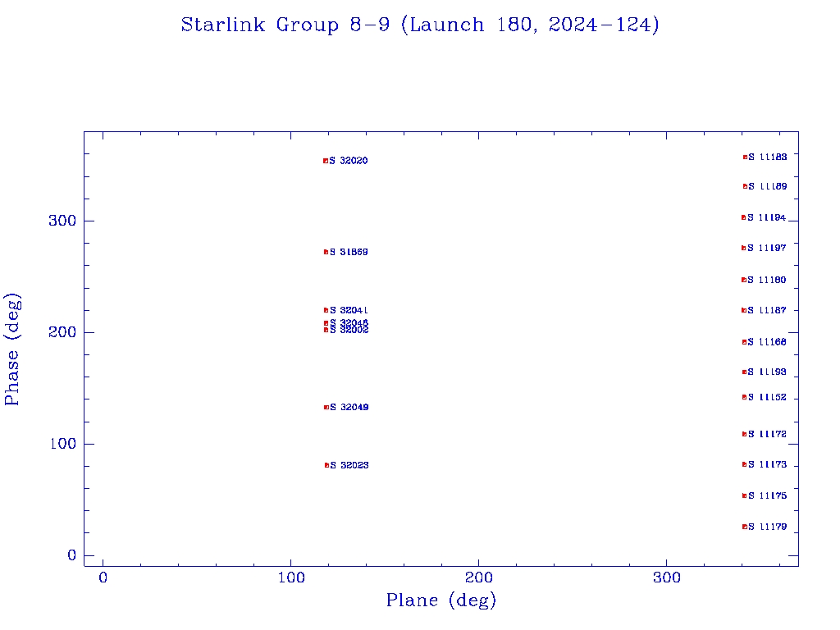This screenshot has width=840, height=630.
Task: Click the red marker for S 11179
Action: pos(745,527)
